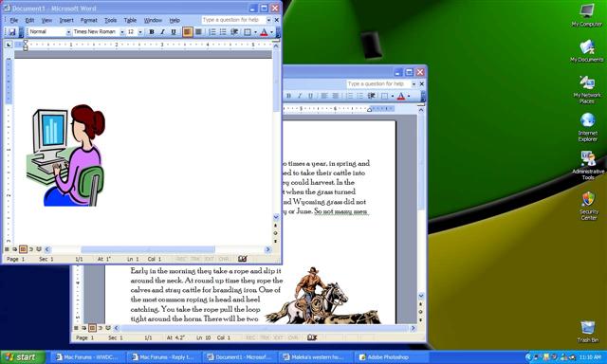Click Outside Border in western document window
Image resolution: width=607 pixels, height=364 pixels.
coord(384,96)
